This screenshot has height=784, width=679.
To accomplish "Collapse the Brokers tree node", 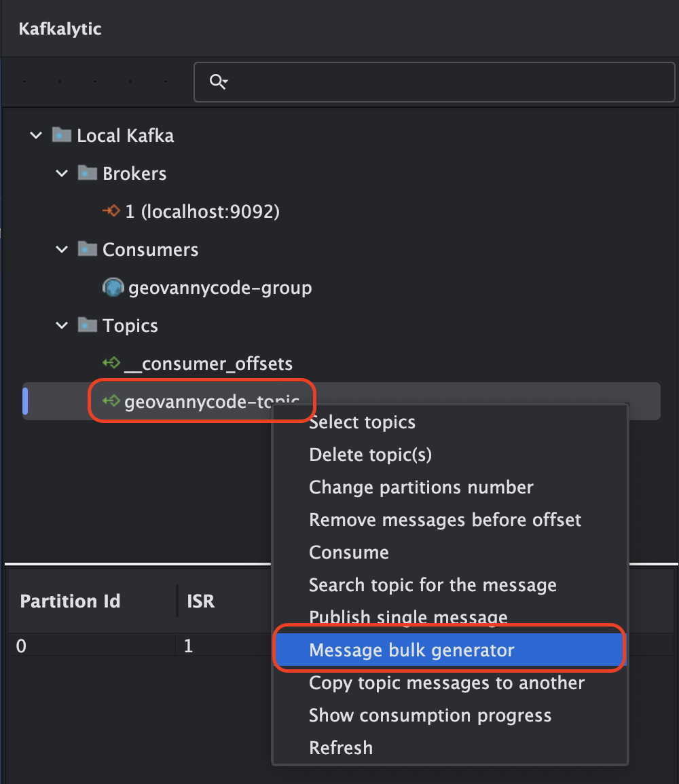I will pyautogui.click(x=62, y=174).
